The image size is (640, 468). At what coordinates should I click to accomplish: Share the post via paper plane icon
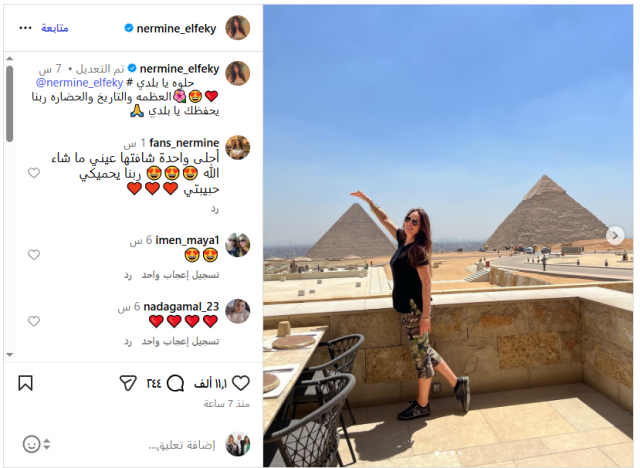128,383
